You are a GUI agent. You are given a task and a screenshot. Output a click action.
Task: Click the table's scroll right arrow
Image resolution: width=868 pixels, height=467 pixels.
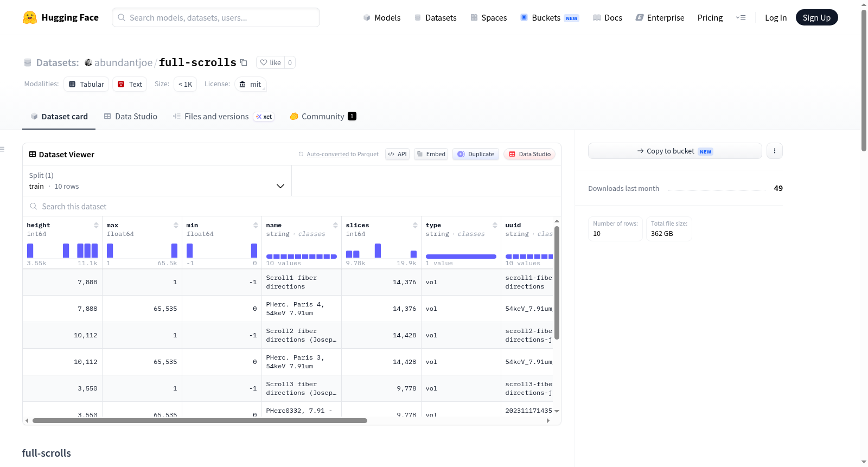(x=548, y=420)
